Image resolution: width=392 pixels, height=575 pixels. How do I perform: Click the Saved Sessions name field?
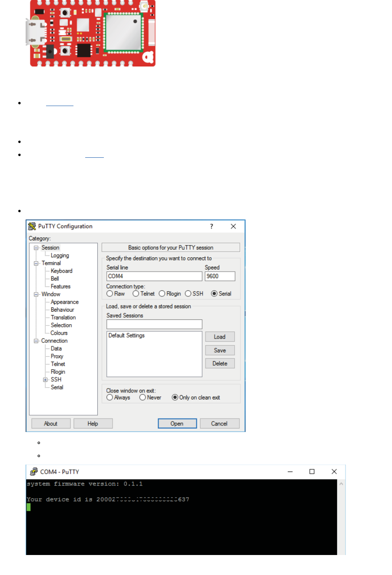pyautogui.click(x=154, y=324)
